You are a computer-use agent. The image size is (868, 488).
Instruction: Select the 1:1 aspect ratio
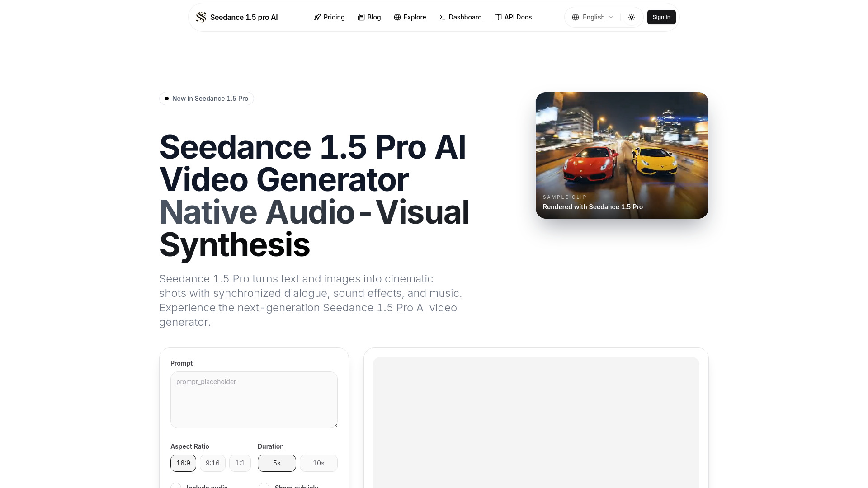(x=240, y=463)
